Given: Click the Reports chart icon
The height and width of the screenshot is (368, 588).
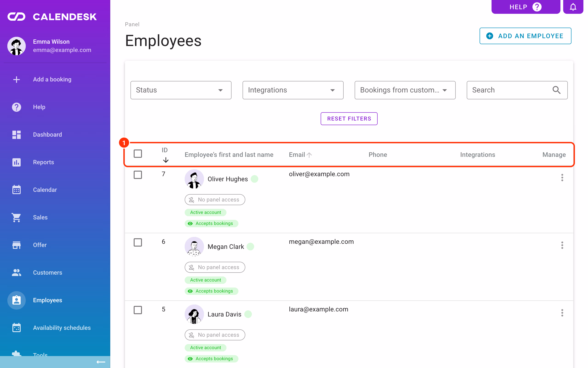Looking at the screenshot, I should [16, 162].
